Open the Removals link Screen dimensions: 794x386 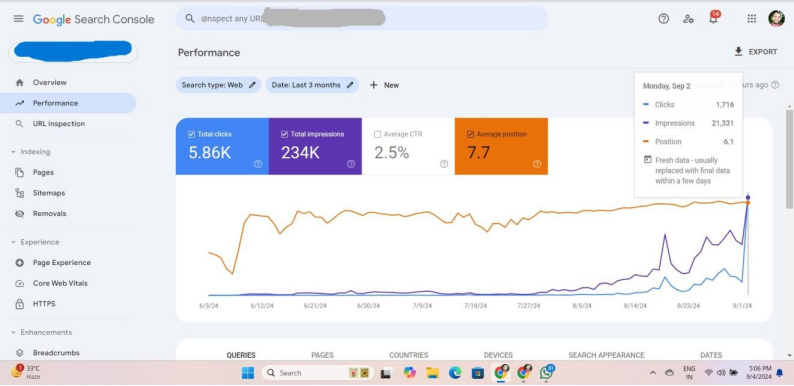tap(50, 214)
